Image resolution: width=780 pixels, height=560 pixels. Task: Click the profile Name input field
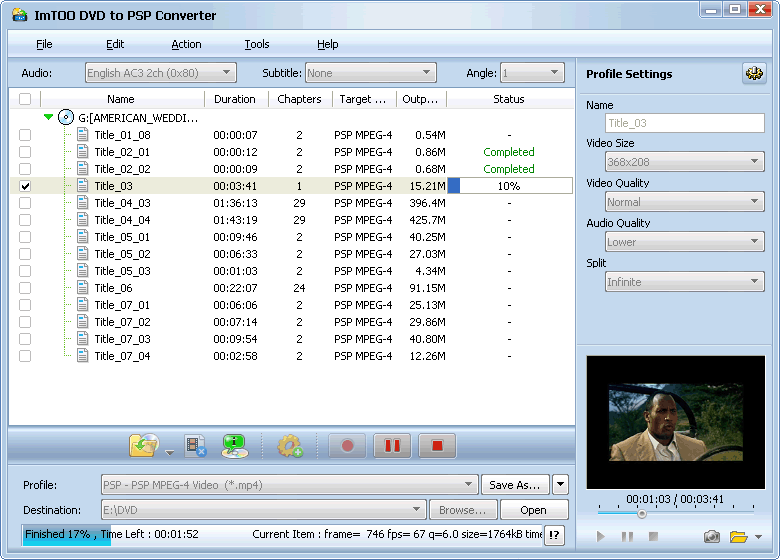click(684, 123)
